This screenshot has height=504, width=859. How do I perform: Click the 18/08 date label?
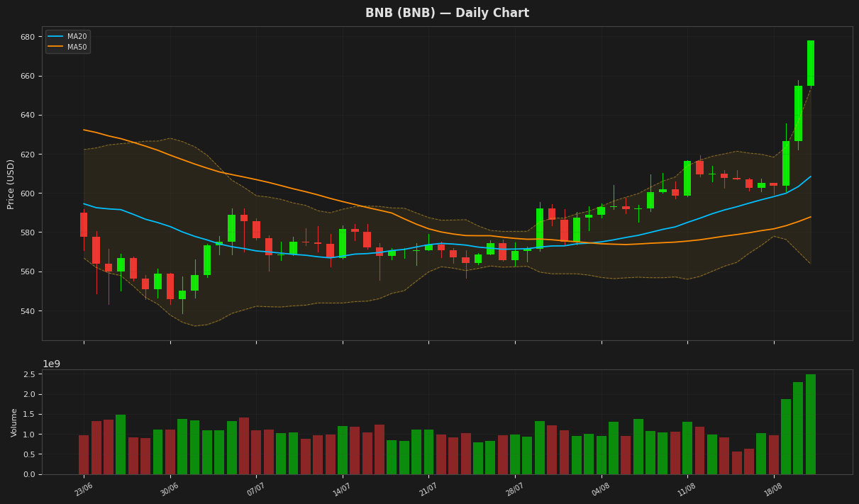click(773, 489)
